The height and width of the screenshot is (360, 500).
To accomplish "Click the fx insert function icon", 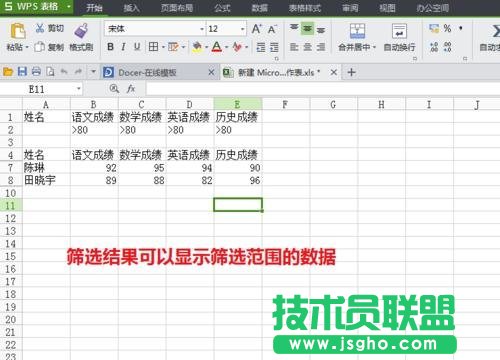I will (x=131, y=89).
